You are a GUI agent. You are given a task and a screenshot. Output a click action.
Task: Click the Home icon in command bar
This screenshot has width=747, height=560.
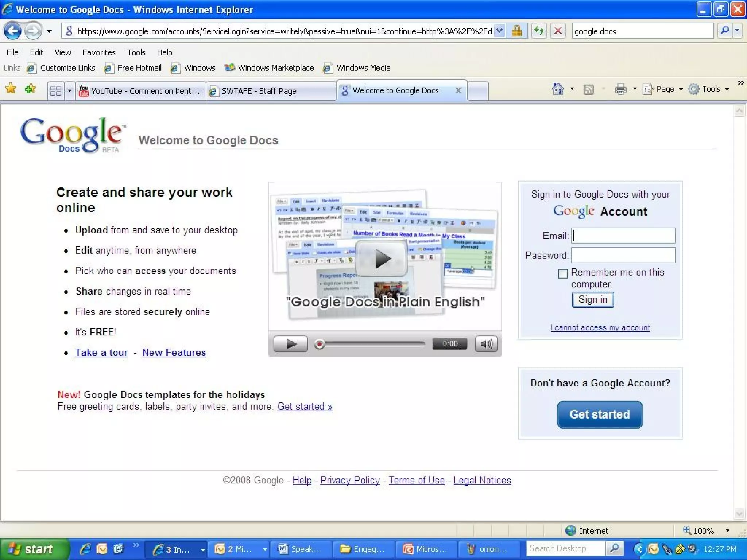tap(558, 89)
